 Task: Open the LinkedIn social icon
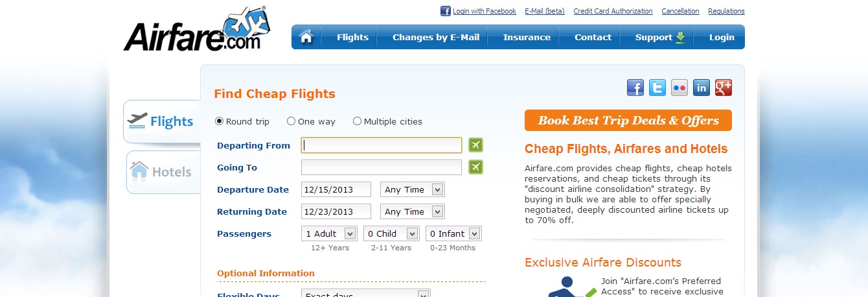click(702, 88)
